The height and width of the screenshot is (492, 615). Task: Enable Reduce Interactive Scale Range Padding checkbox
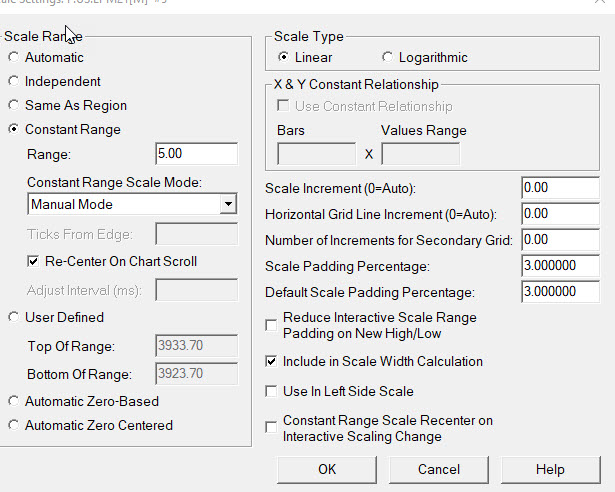(x=271, y=325)
